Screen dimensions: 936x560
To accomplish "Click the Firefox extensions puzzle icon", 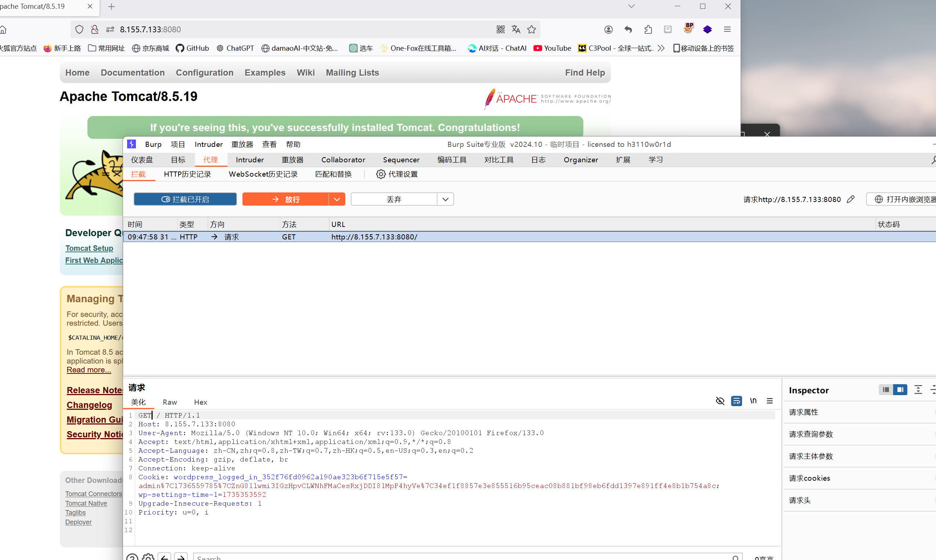I will click(648, 29).
